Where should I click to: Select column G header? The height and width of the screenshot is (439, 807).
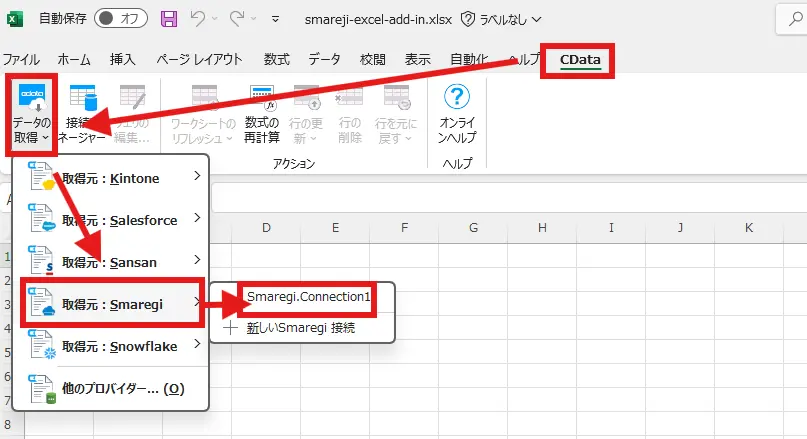[x=473, y=227]
